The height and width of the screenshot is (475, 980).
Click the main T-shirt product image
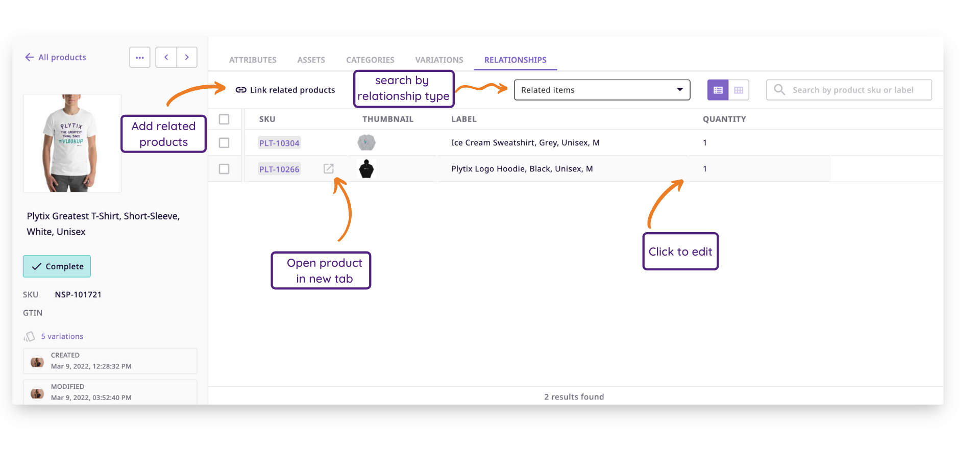pyautogui.click(x=72, y=143)
